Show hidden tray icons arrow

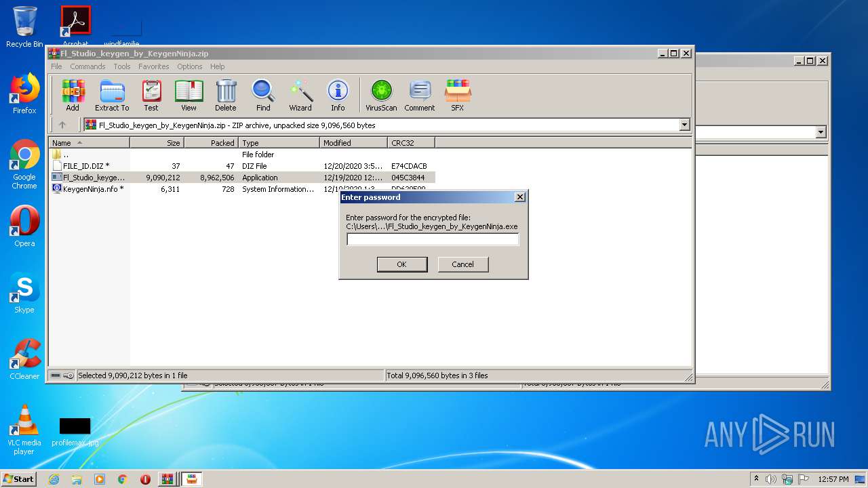point(756,479)
